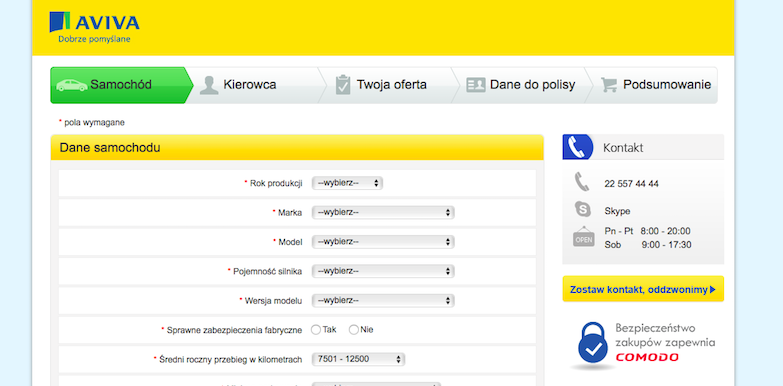Click phone number 22 557 44 44
This screenshot has height=386, width=783.
(x=631, y=184)
